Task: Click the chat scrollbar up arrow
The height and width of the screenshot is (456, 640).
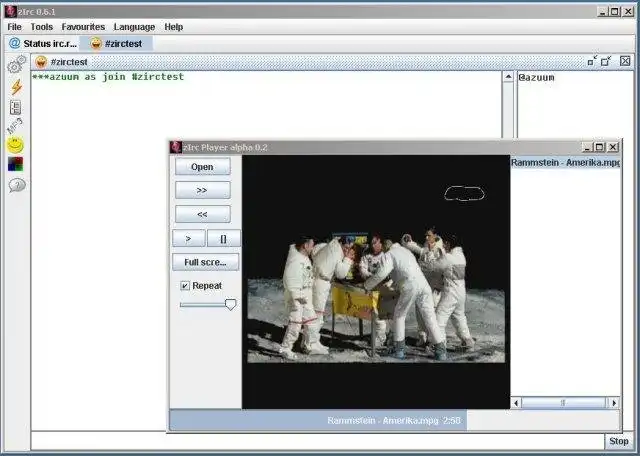Action: [508, 76]
